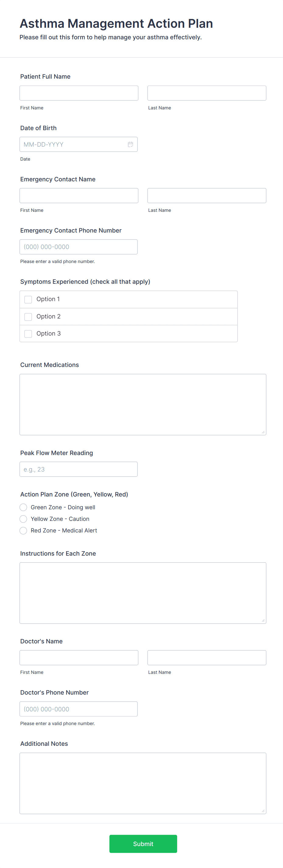283x868 pixels.
Task: Check the Option 1 symptom checkbox
Action: 28,299
